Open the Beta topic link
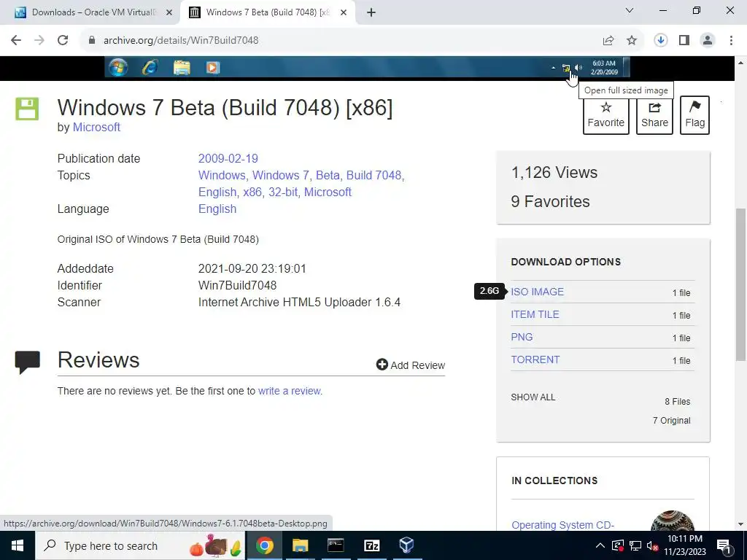Viewport: 747px width, 560px height. (x=328, y=175)
